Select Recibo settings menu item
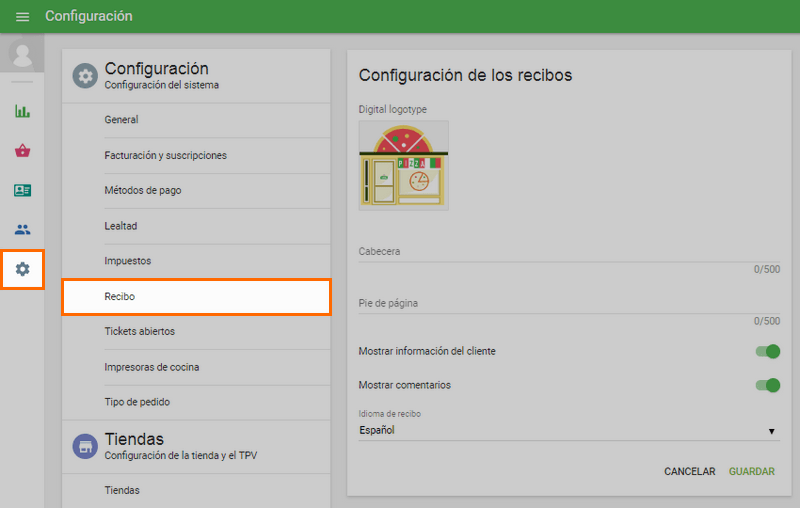The height and width of the screenshot is (508, 800). pyautogui.click(x=196, y=297)
